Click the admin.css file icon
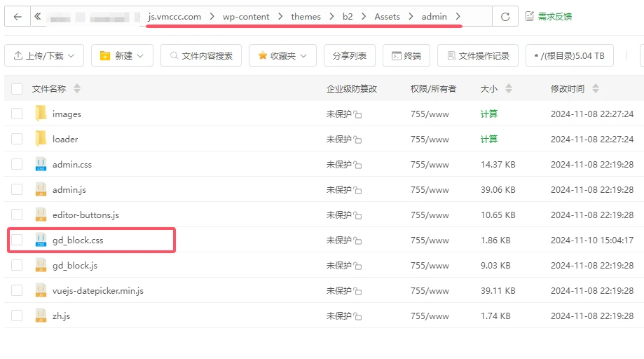The image size is (644, 359). 41,164
